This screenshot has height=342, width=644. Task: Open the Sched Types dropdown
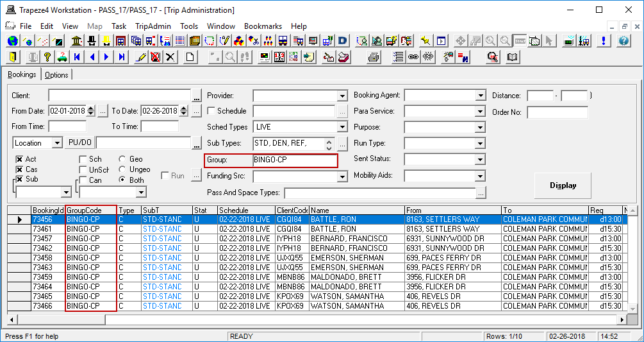(343, 128)
